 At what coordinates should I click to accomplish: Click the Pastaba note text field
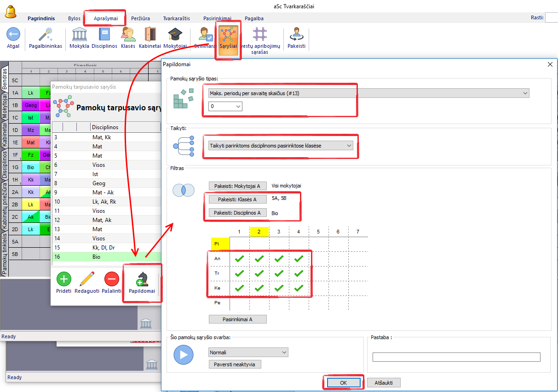456,357
